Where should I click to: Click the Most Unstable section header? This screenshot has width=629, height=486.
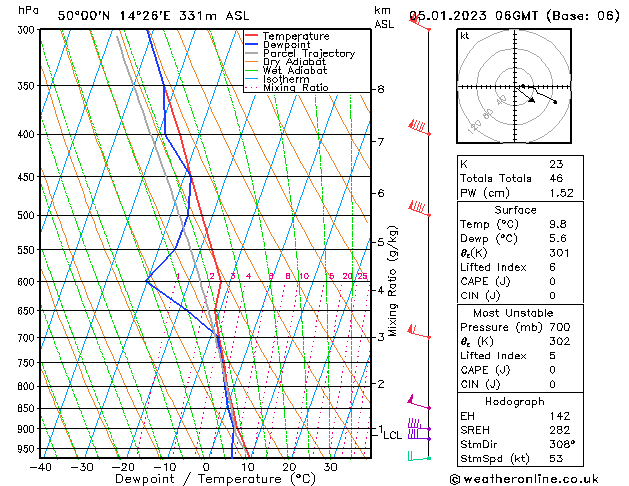(513, 313)
